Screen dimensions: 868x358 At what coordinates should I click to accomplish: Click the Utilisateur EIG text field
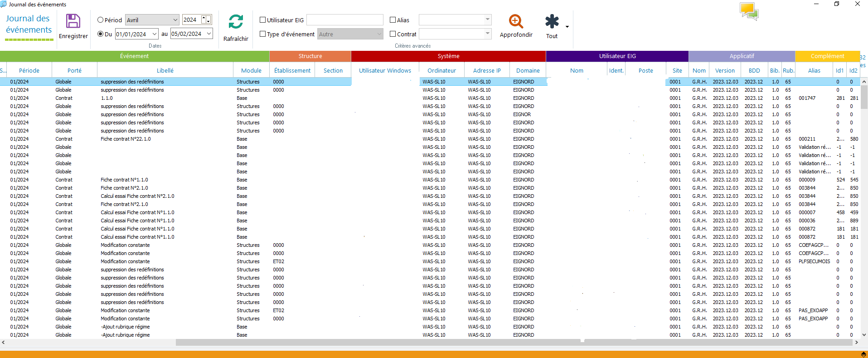click(344, 20)
